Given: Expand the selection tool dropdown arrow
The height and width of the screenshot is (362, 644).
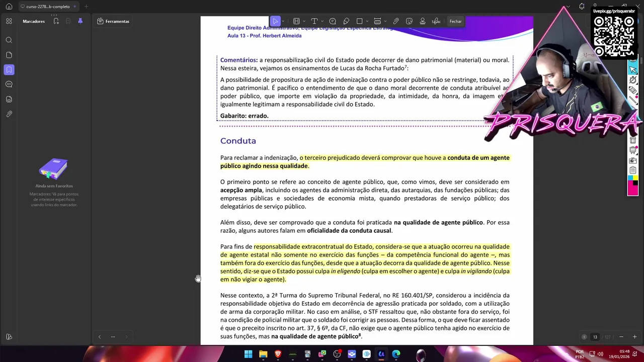Looking at the screenshot, I should coord(283,21).
